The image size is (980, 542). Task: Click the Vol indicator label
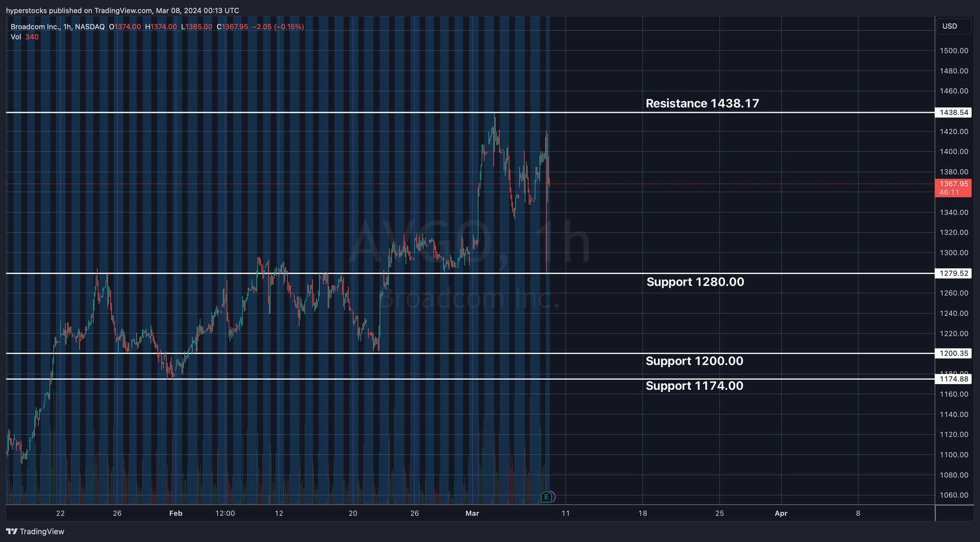pyautogui.click(x=16, y=37)
